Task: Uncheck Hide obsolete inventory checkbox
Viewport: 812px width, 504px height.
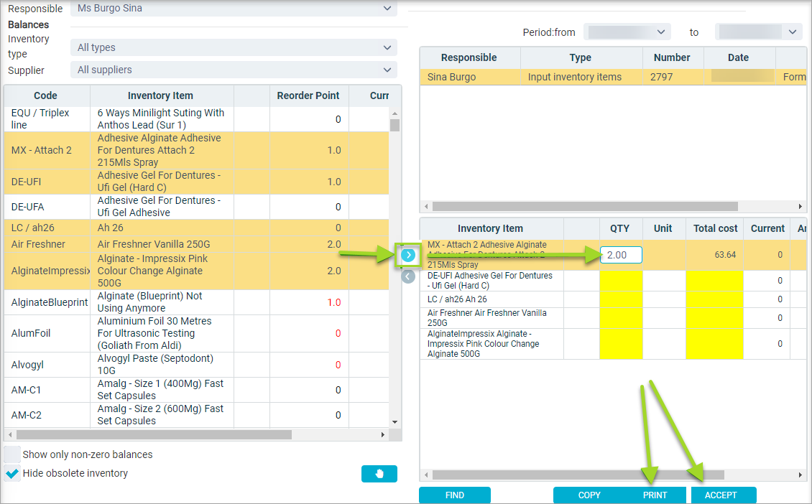Action: tap(12, 473)
